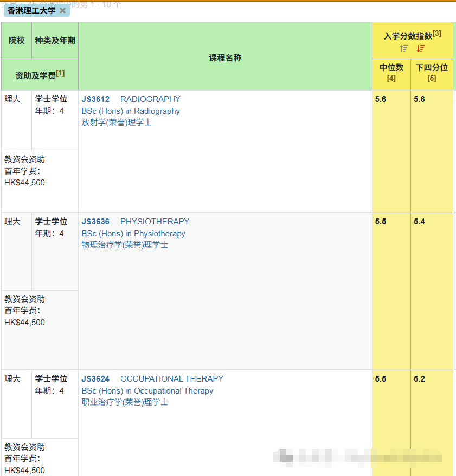Open the JS3612 programme code link

click(x=95, y=99)
